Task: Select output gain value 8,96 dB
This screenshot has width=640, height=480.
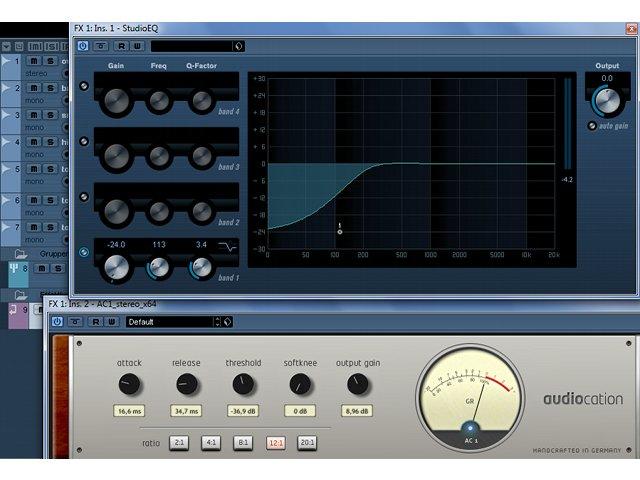Action: click(357, 411)
